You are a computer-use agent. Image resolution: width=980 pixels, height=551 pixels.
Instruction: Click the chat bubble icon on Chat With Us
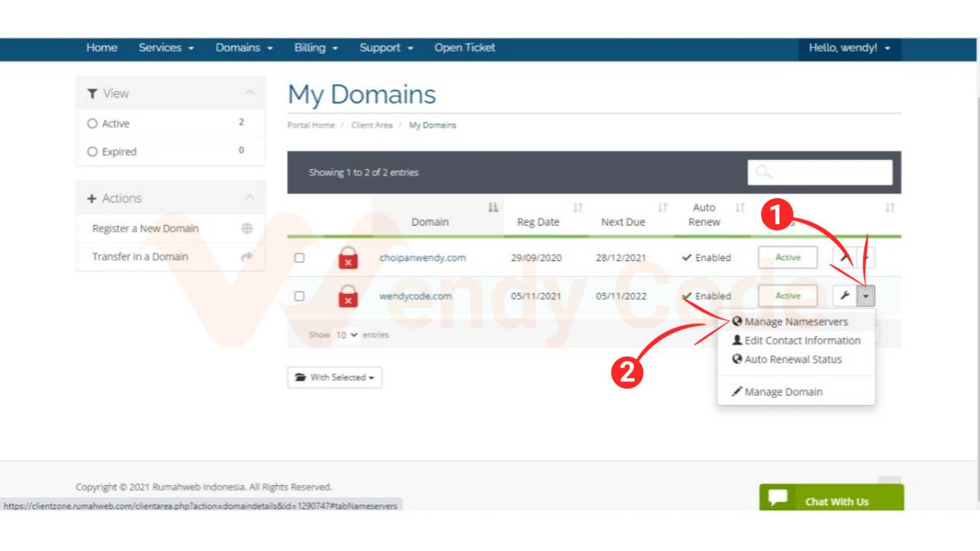click(778, 498)
